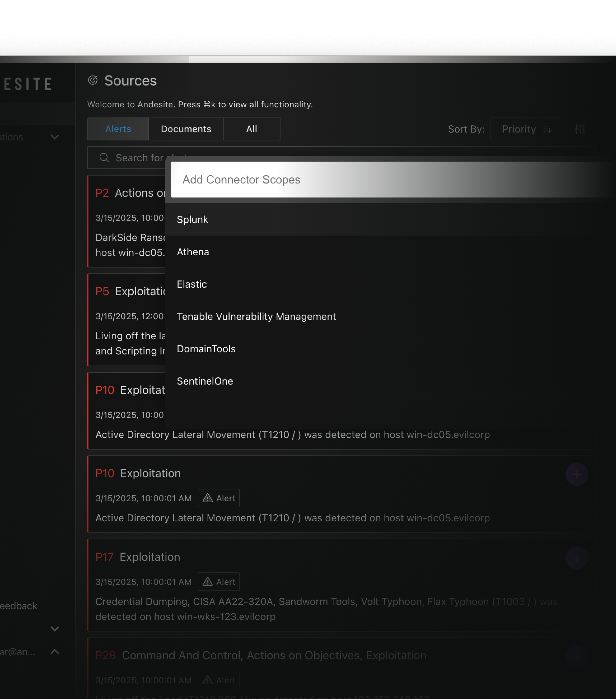Expand the sidebar section ending in 'ations'
The image size is (616, 699).
click(54, 137)
